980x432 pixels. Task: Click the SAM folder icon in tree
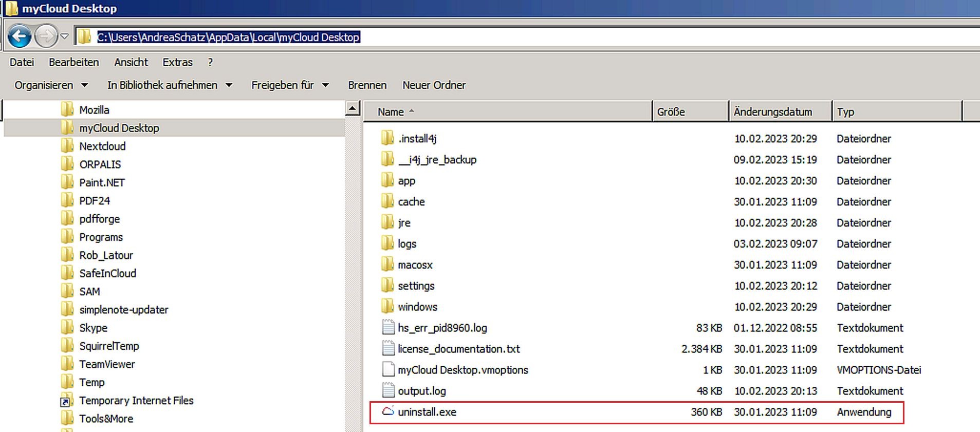pyautogui.click(x=67, y=291)
